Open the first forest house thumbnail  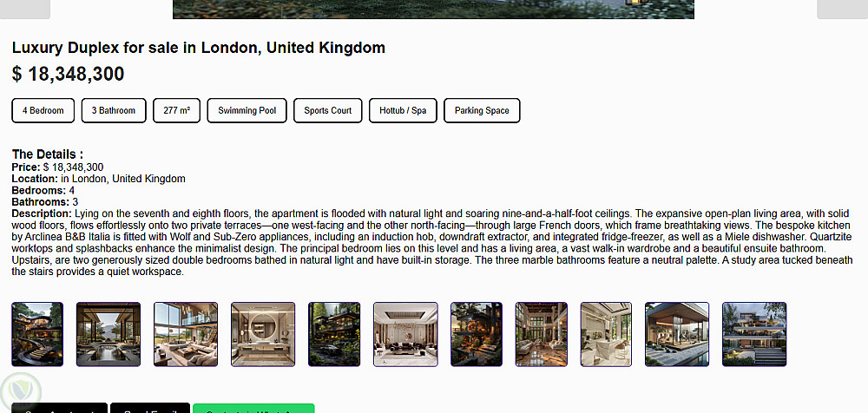(x=37, y=334)
